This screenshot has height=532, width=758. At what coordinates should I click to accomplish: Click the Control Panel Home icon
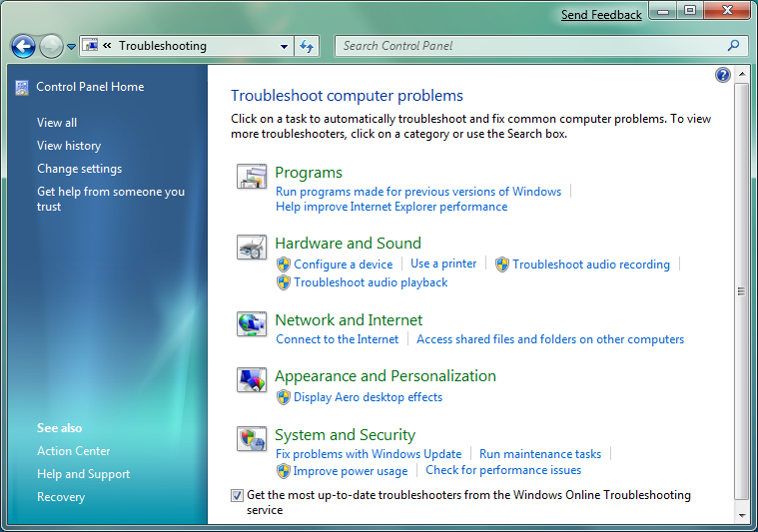click(22, 88)
